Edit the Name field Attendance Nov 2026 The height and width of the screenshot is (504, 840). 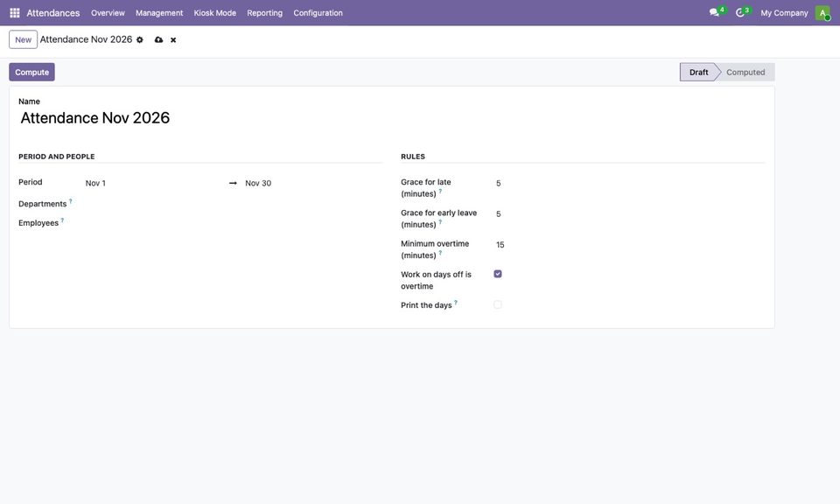[392, 118]
